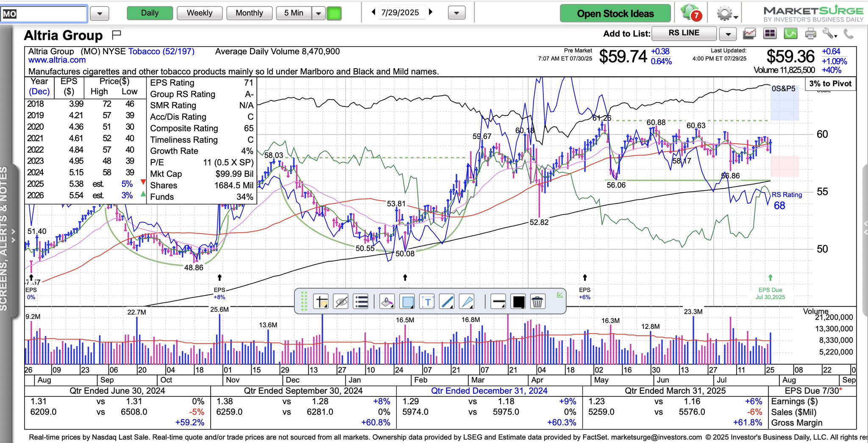Open the www.altria.com link
868x443 pixels.
tap(57, 60)
